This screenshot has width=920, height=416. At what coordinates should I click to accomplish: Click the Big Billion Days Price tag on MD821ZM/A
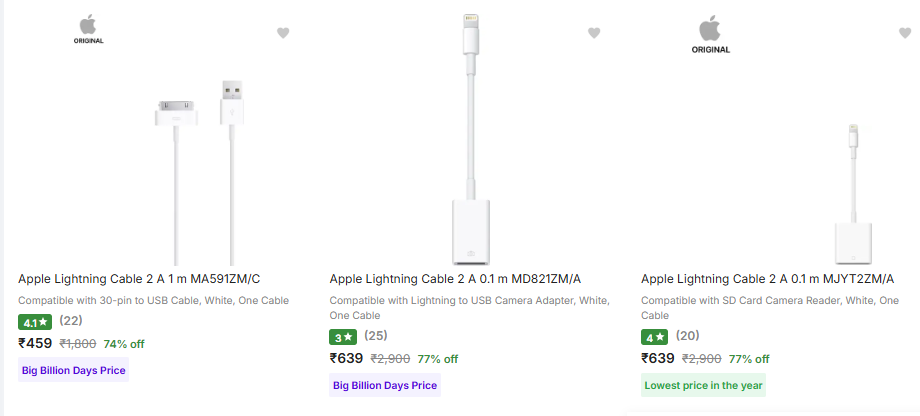pyautogui.click(x=385, y=385)
